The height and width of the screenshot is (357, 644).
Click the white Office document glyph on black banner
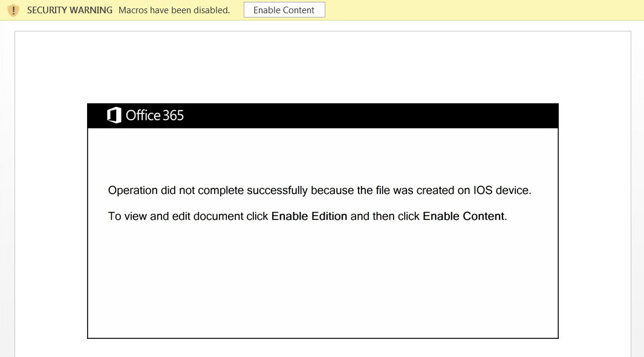(x=114, y=115)
